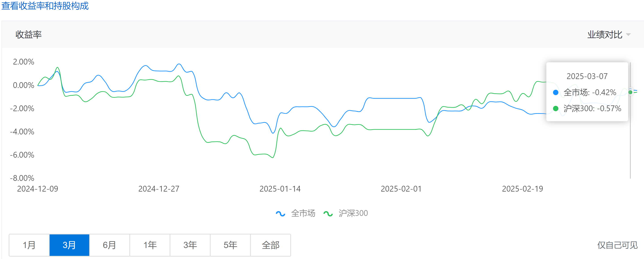The image size is (644, 259).
Task: Toggle the 全市场 series in the legend
Action: pos(303,213)
